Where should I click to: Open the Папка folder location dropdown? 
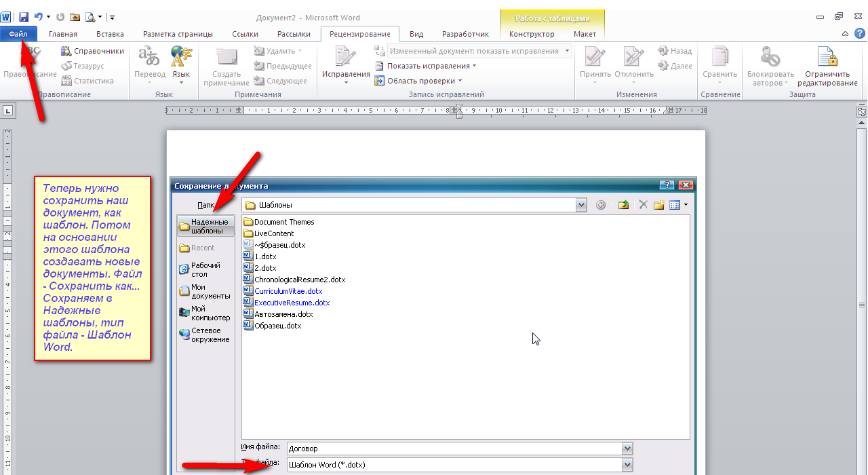point(581,205)
